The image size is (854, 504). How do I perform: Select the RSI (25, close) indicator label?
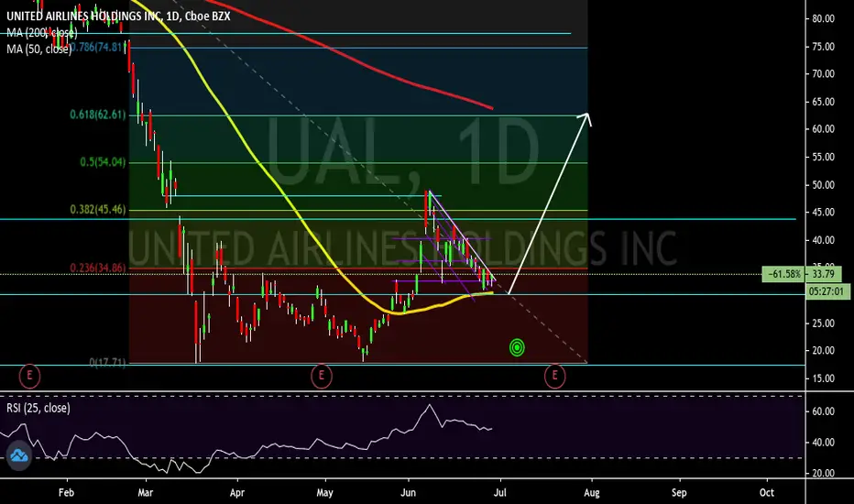point(38,408)
